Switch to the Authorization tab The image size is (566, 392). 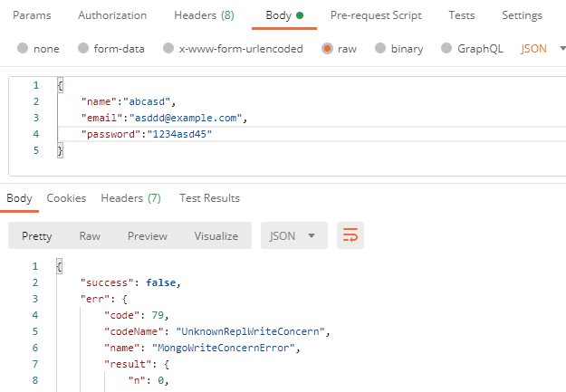coord(112,15)
